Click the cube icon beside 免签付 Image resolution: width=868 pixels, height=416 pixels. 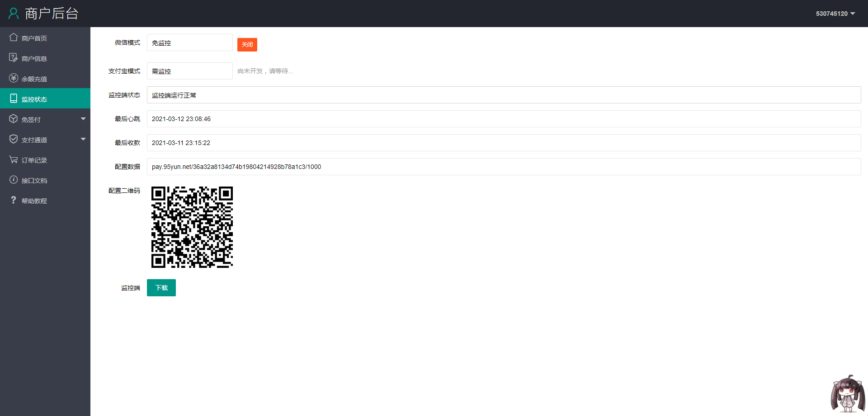pyautogui.click(x=14, y=119)
